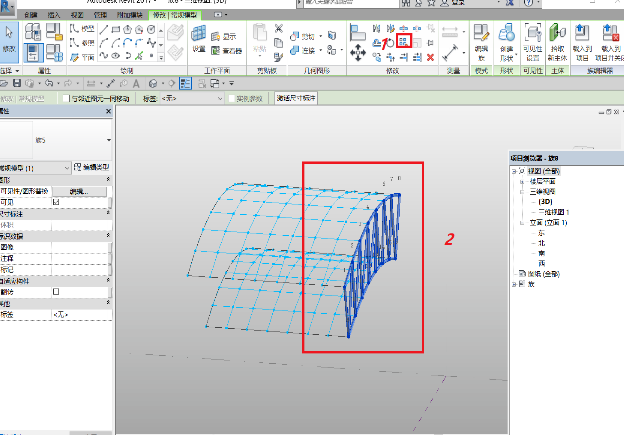The width and height of the screenshot is (624, 435).
Task: Click the Offset tool icon
Action: 377,43
